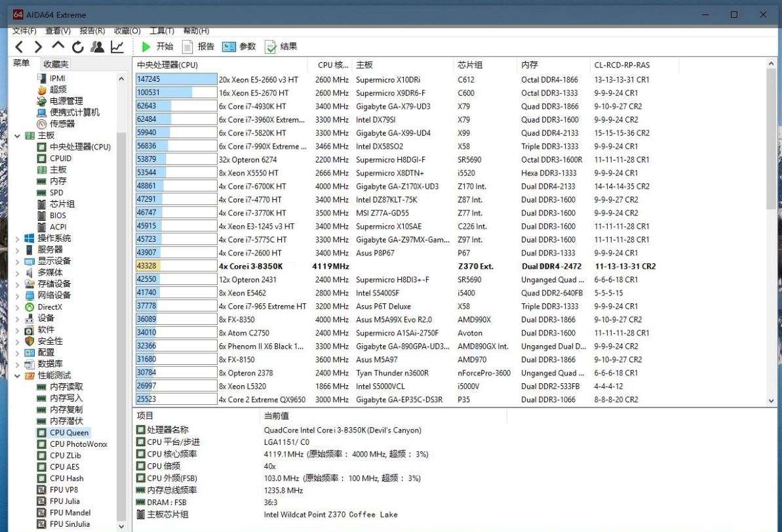Screen dimensions: 782x532
Task: Open the user icon in toolbar
Action: point(97,47)
